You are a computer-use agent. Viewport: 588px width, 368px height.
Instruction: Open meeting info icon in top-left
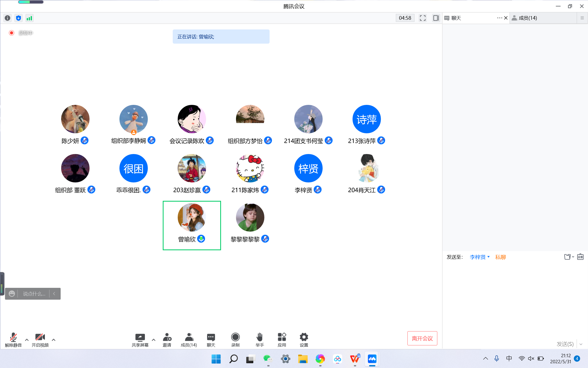(x=8, y=18)
